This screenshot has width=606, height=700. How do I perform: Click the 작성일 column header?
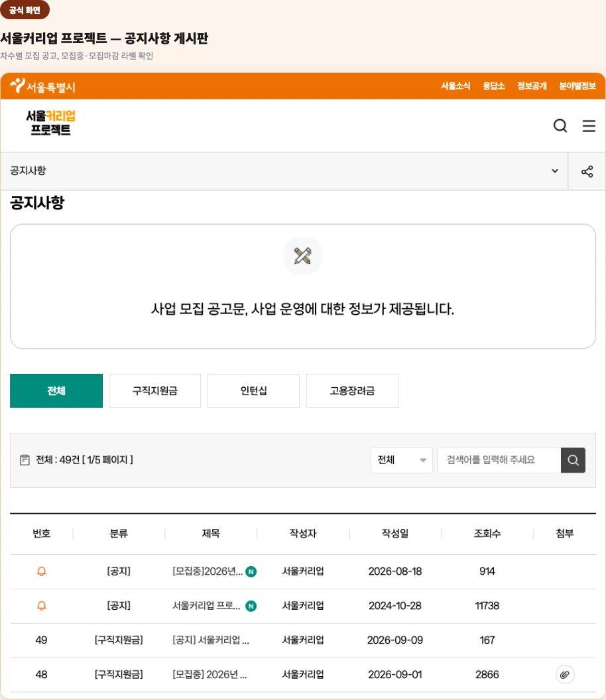[395, 533]
